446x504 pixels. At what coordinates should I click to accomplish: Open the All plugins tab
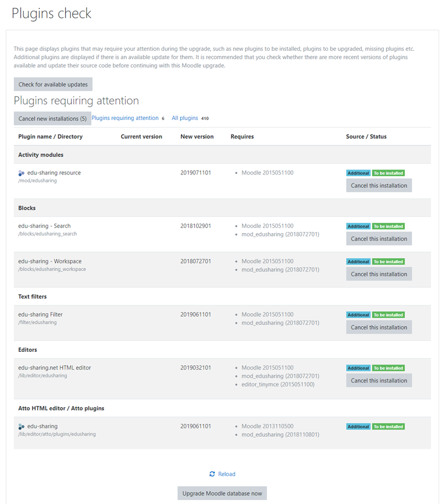click(185, 118)
